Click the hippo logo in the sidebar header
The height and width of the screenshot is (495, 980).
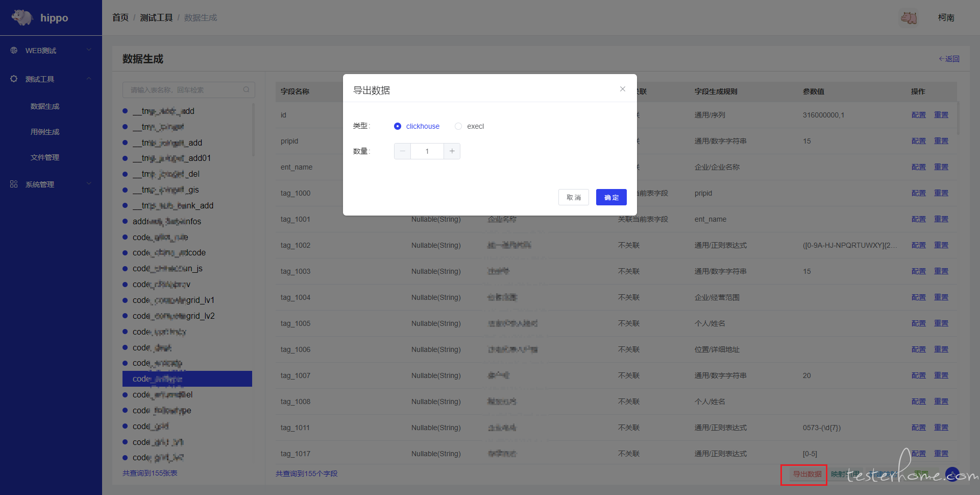pyautogui.click(x=22, y=17)
